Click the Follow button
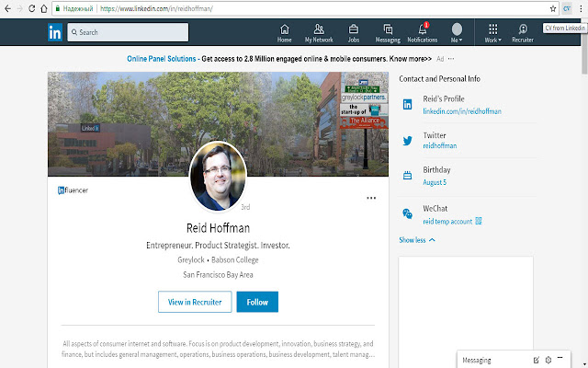Screen dimensions: 588x368 [257, 302]
